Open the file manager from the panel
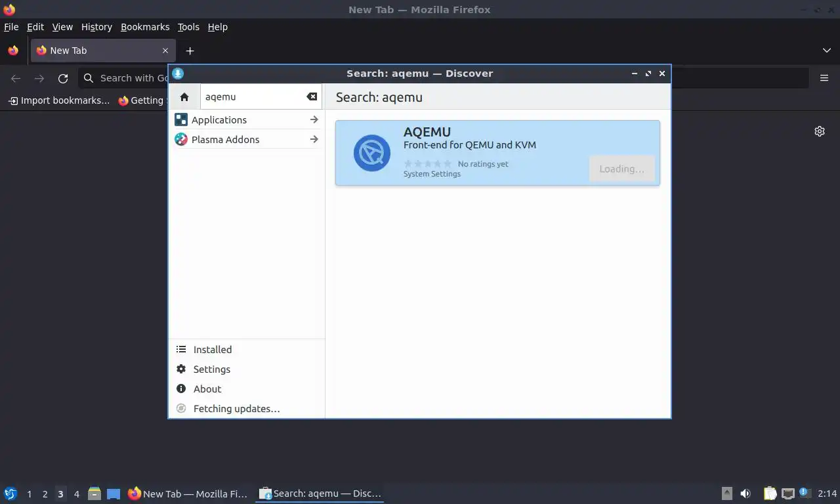This screenshot has width=840, height=504. click(94, 493)
